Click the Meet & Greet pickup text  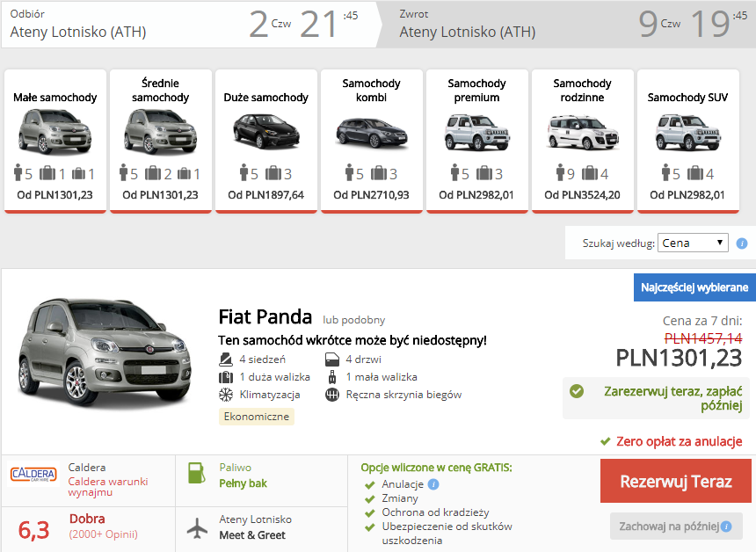pyautogui.click(x=252, y=535)
